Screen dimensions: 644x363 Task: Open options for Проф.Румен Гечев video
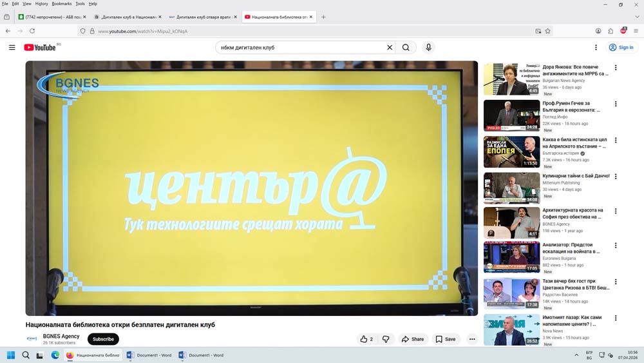[615, 104]
